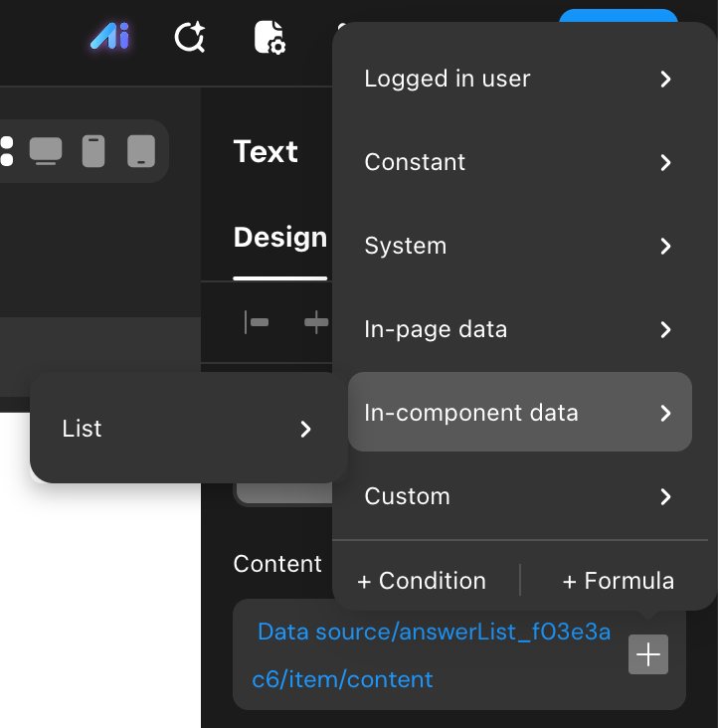The image size is (718, 728).
Task: Select desktop device preview
Action: (46, 151)
